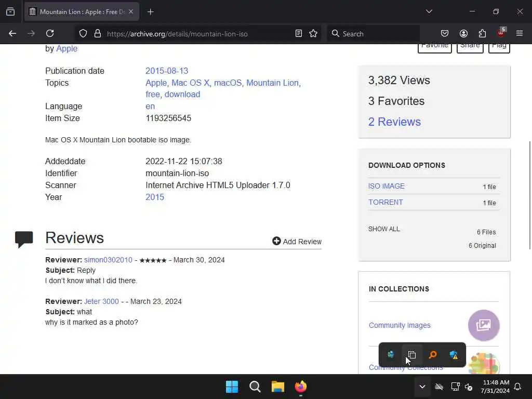Open the network status tray icon
The image size is (532, 399).
[455, 387]
